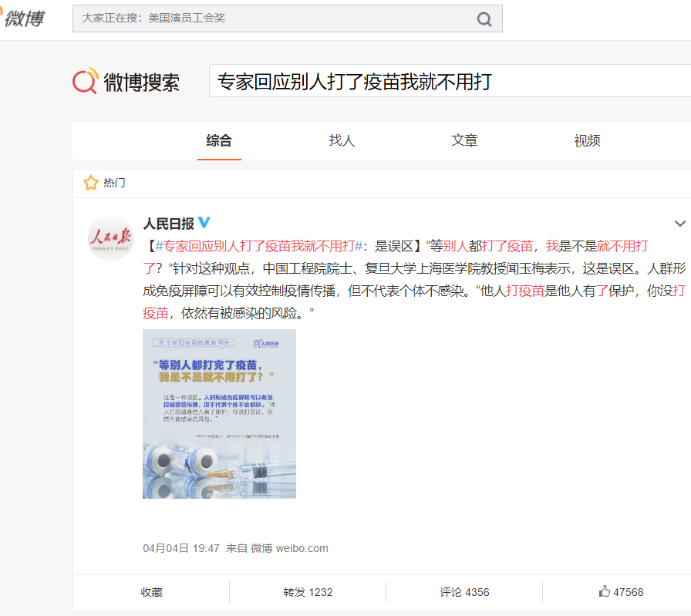Click the 微博 weibo.com source link
The height and width of the screenshot is (616, 691).
point(289,548)
